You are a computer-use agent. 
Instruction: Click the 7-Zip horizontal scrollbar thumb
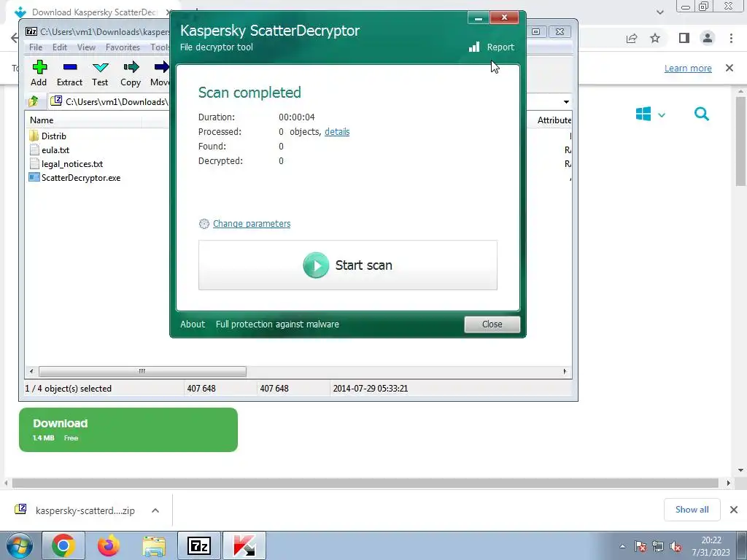142,371
